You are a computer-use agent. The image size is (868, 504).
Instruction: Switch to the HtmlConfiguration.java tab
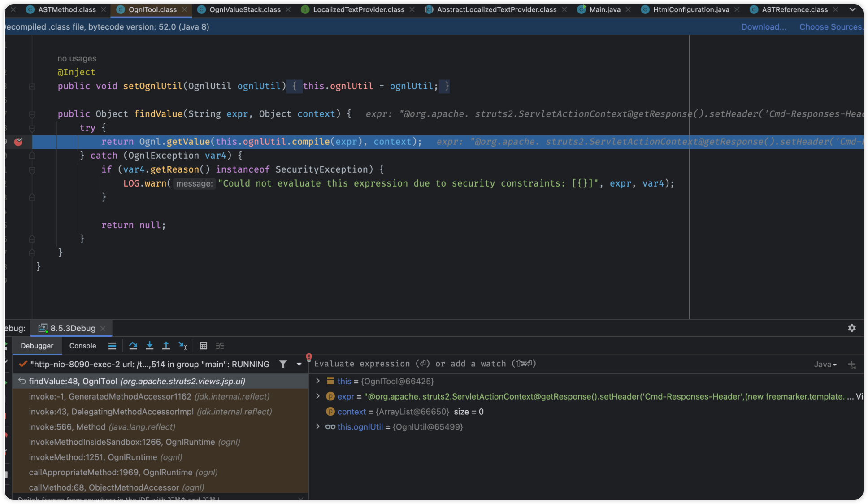tap(691, 9)
